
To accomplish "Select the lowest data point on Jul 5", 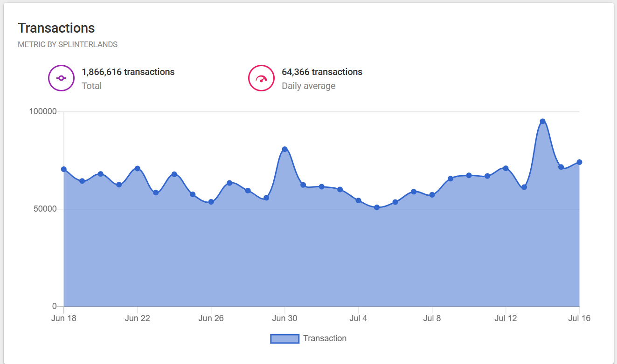I will (377, 207).
